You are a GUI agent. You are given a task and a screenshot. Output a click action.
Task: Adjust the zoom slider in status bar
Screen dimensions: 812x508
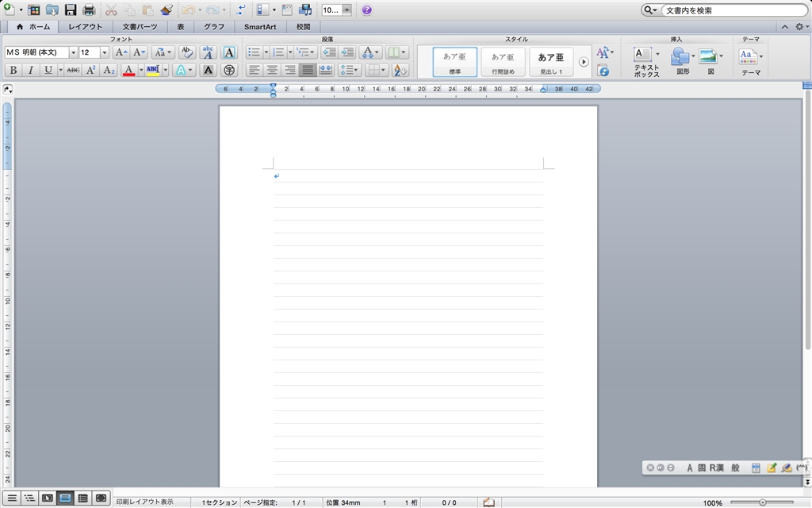(x=762, y=502)
